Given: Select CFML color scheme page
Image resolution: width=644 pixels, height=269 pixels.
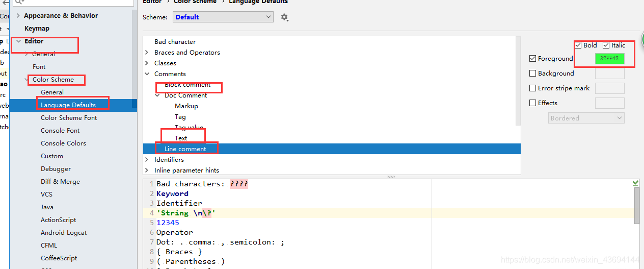Looking at the screenshot, I should 49,246.
